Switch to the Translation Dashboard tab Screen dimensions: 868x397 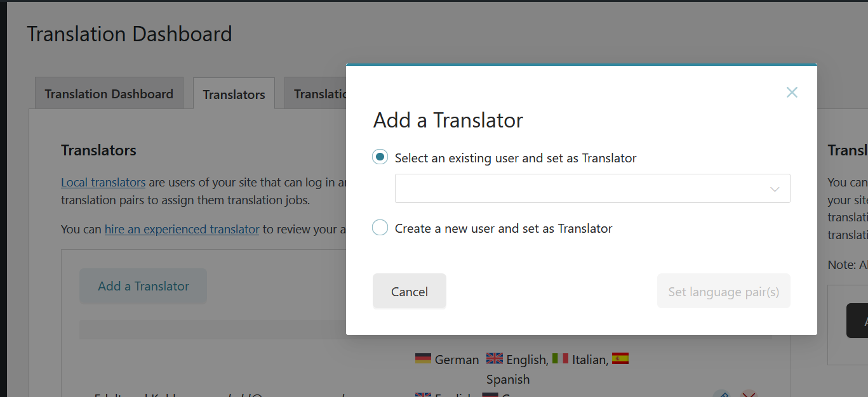pyautogui.click(x=109, y=94)
